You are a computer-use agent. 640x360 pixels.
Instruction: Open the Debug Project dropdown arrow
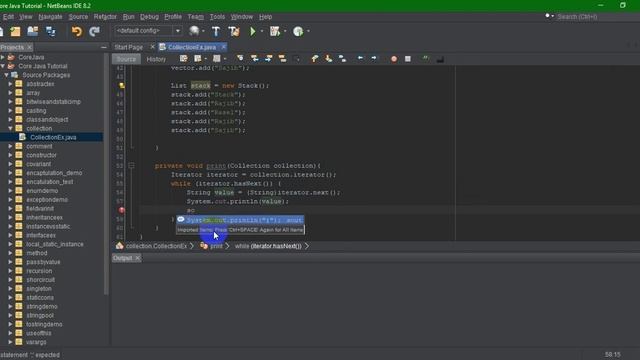point(285,31)
